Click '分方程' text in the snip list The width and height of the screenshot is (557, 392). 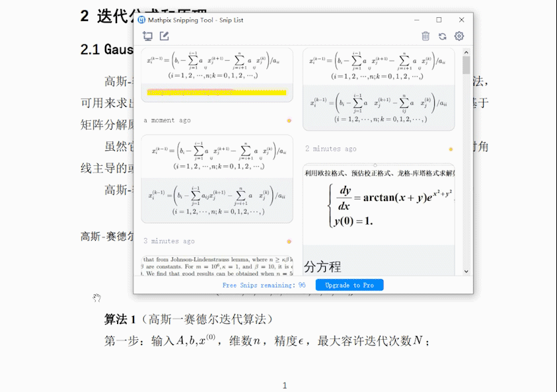(x=322, y=266)
